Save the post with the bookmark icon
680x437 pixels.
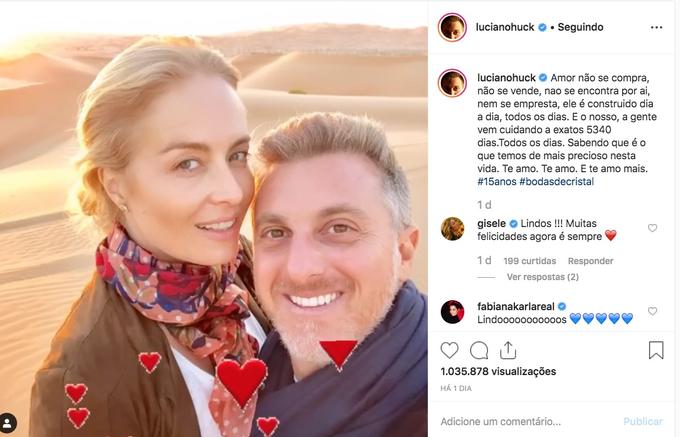click(656, 350)
